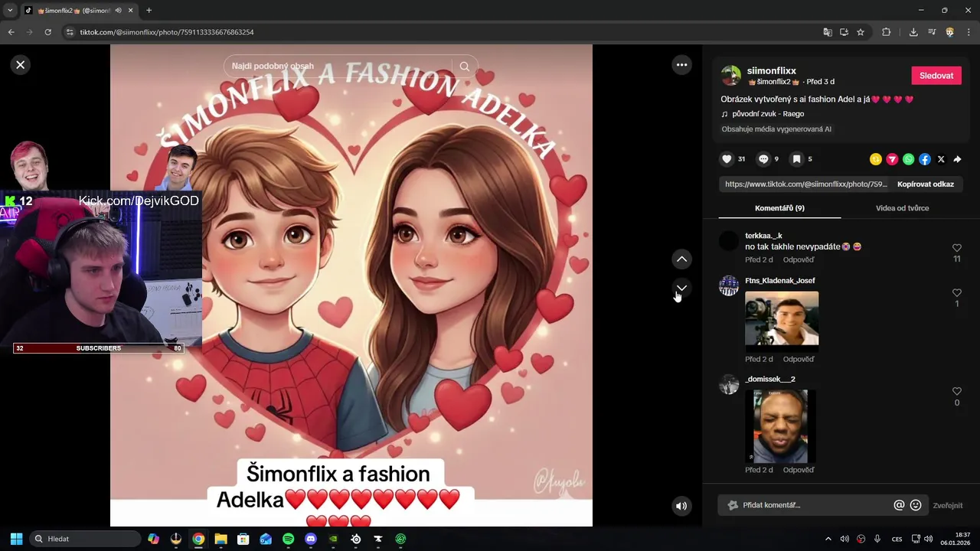The height and width of the screenshot is (551, 980).
Task: Open Chrome downloads
Action: click(x=913, y=32)
